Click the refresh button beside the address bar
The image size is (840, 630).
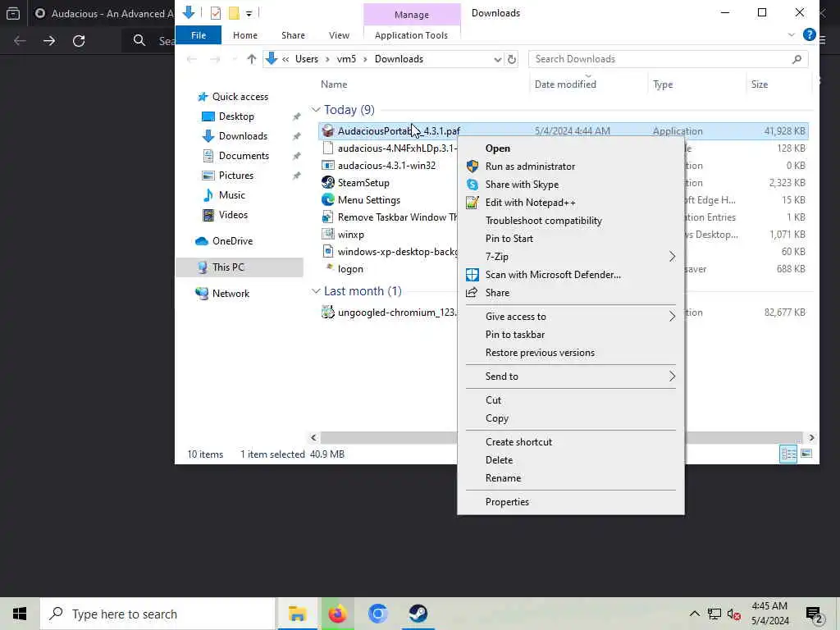point(512,59)
